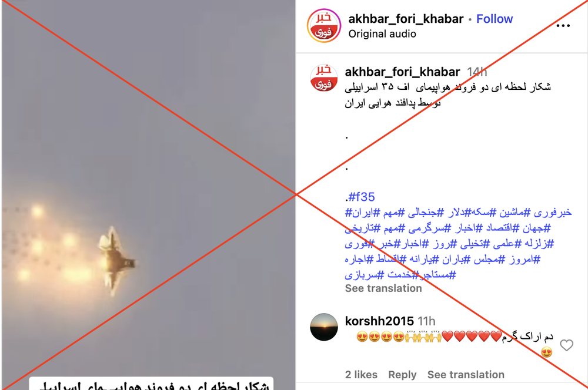Open the korshh2015 sunset avatar

(324, 327)
